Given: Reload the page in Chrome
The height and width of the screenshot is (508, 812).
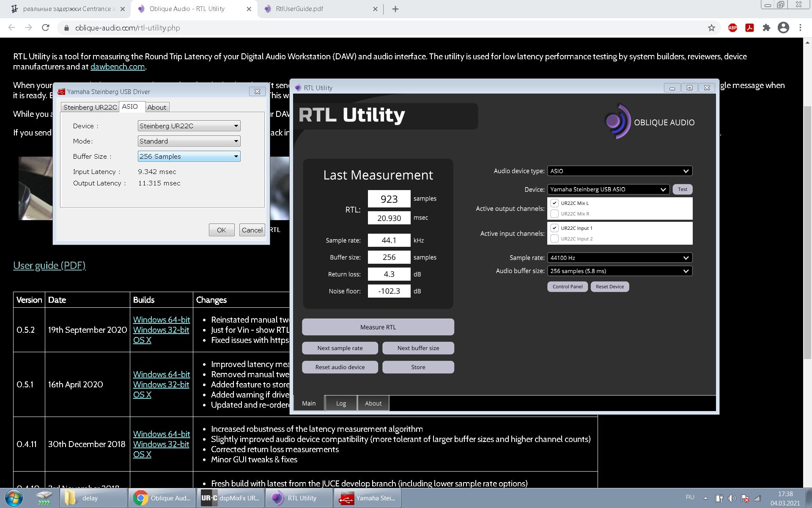Looking at the screenshot, I should pyautogui.click(x=46, y=28).
